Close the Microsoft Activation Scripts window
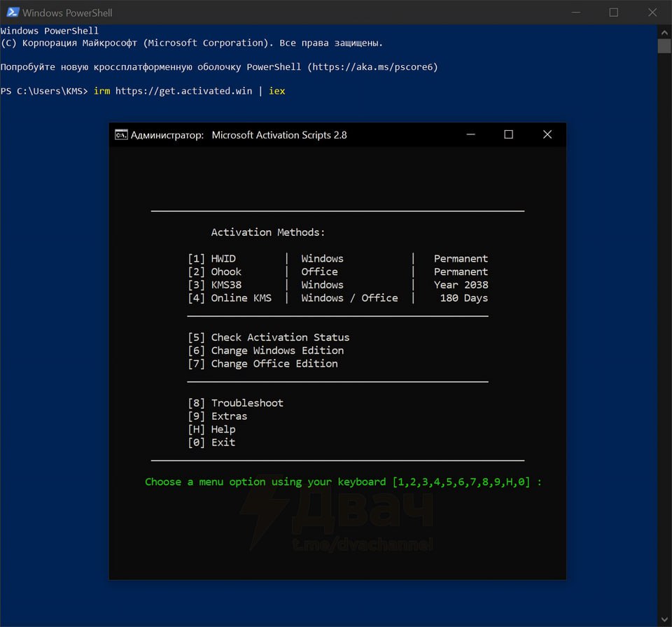This screenshot has height=627, width=672. click(547, 134)
